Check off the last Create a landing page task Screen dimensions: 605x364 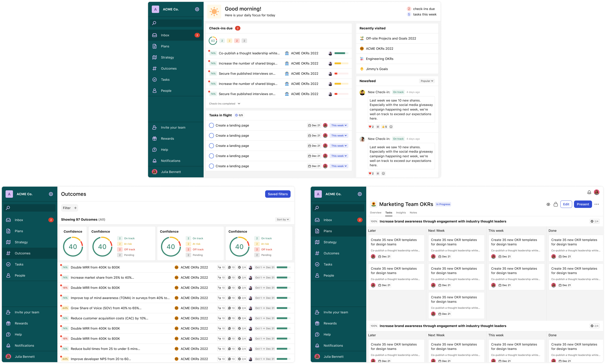(x=211, y=166)
